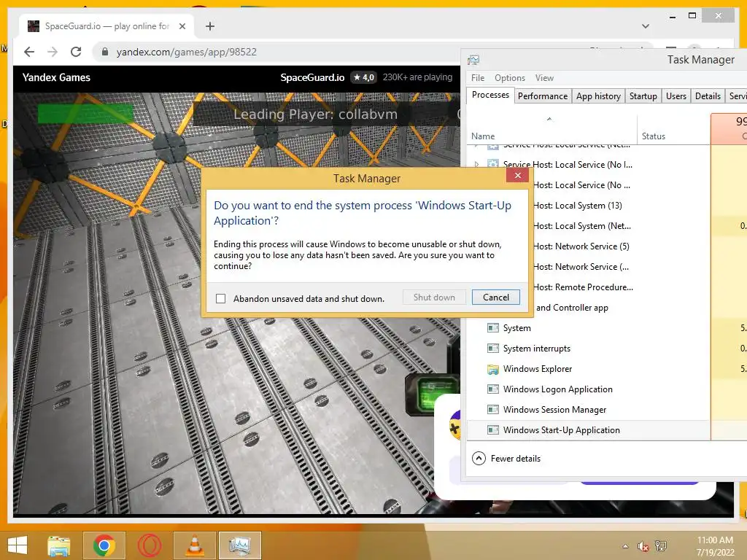Click the network tray icon
The width and height of the screenshot is (747, 560).
click(661, 546)
